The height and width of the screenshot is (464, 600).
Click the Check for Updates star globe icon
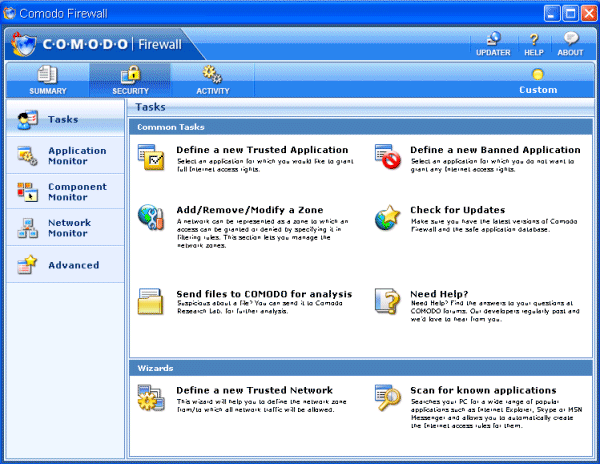[x=388, y=217]
